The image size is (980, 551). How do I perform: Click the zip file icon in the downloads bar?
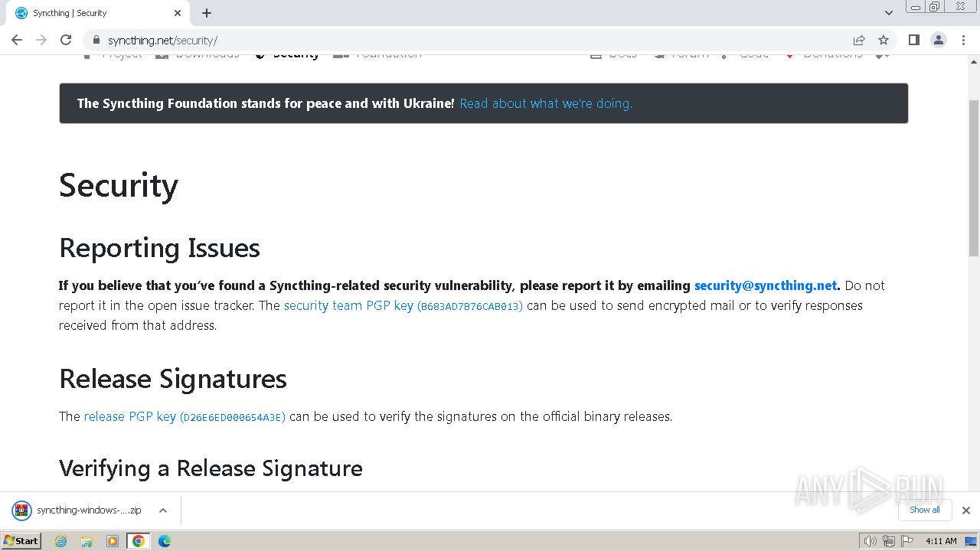(21, 510)
